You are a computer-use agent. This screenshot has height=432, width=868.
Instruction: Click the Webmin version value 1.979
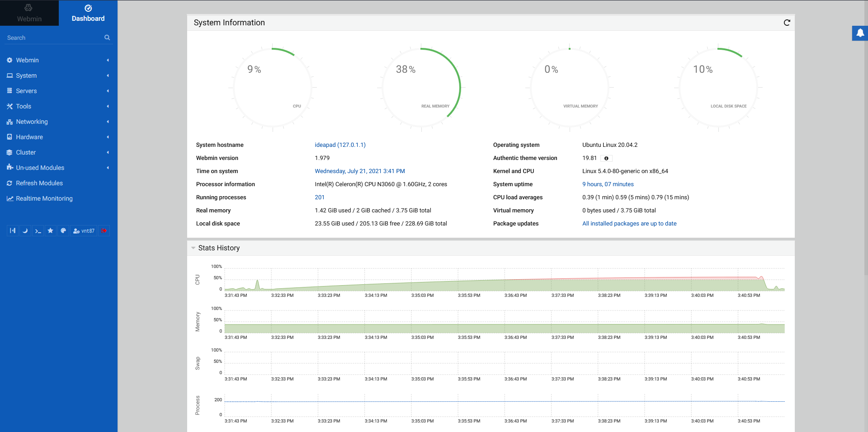(322, 158)
